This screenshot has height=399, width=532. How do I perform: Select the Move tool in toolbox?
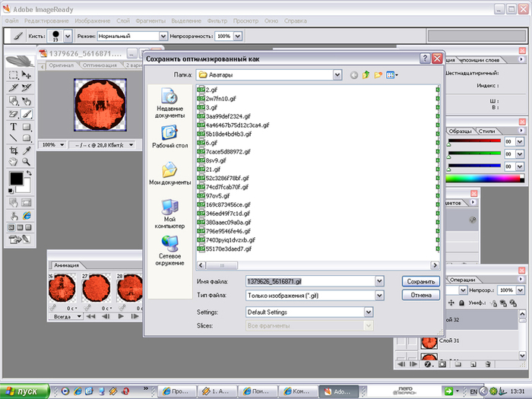tap(27, 74)
